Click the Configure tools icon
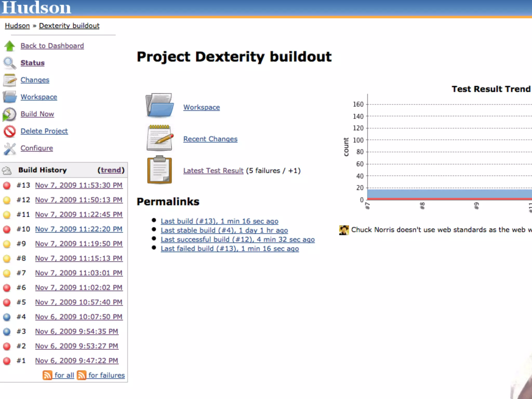This screenshot has height=399, width=532. click(10, 148)
